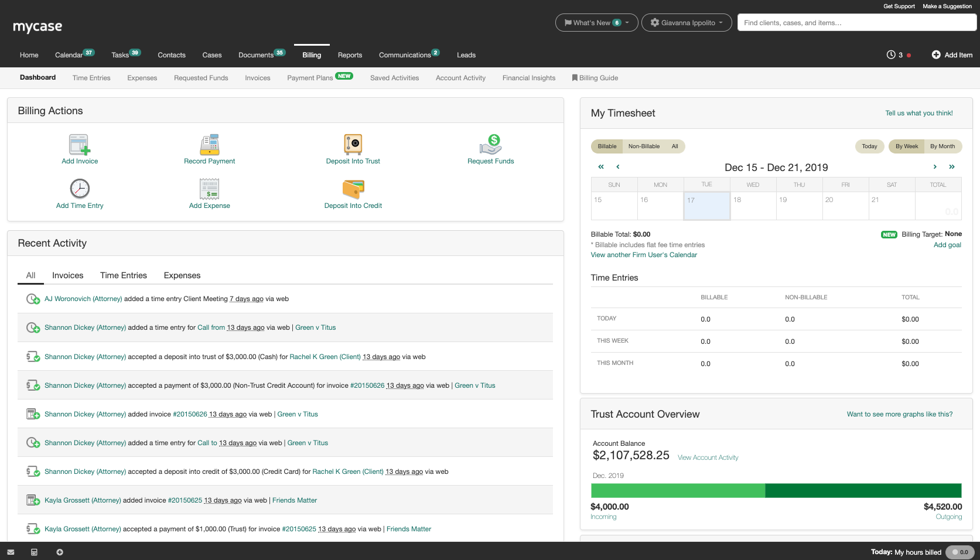Switch timesheet view to By Month
This screenshot has width=980, height=560.
coord(942,146)
